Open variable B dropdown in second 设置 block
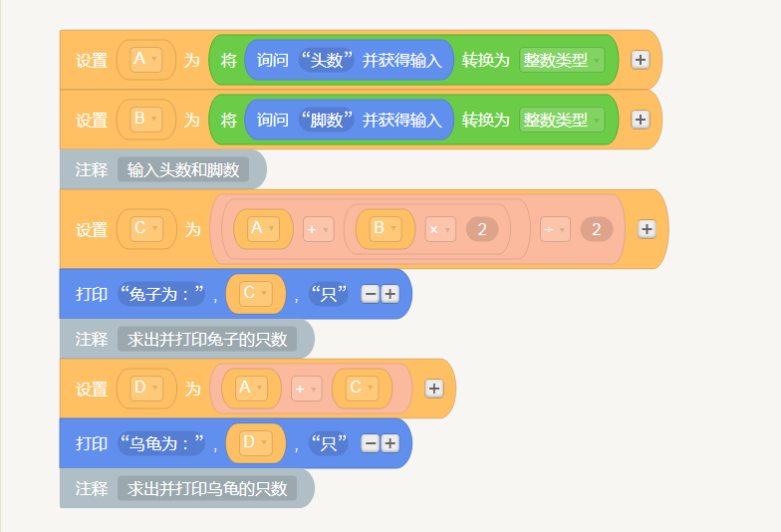 tap(145, 120)
